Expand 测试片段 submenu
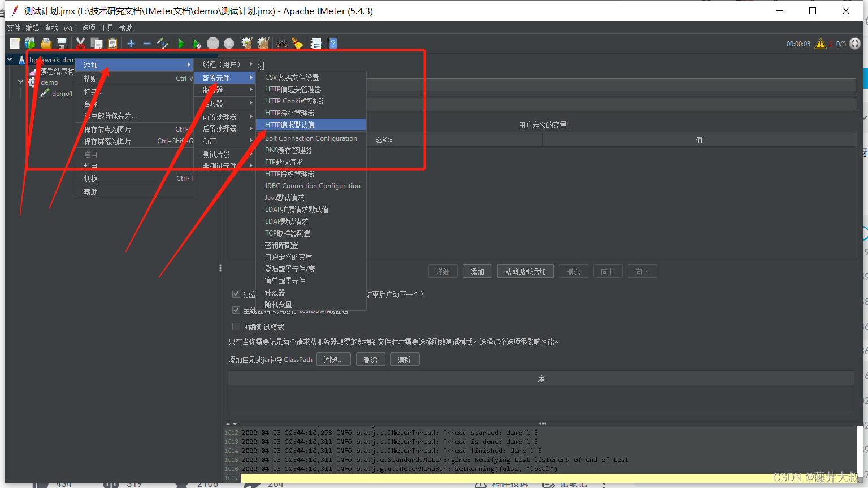Viewport: 868px width, 488px height. [x=225, y=154]
